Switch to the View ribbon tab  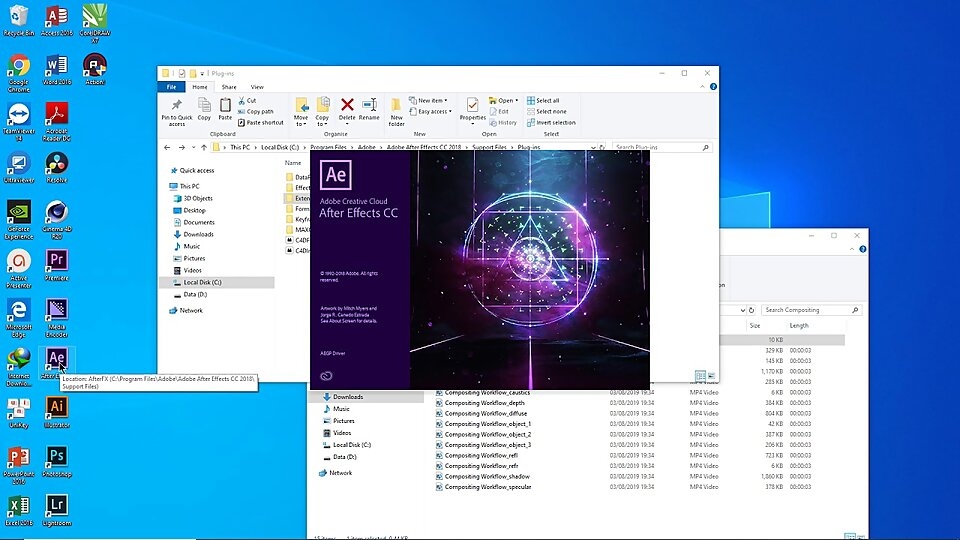coord(257,87)
